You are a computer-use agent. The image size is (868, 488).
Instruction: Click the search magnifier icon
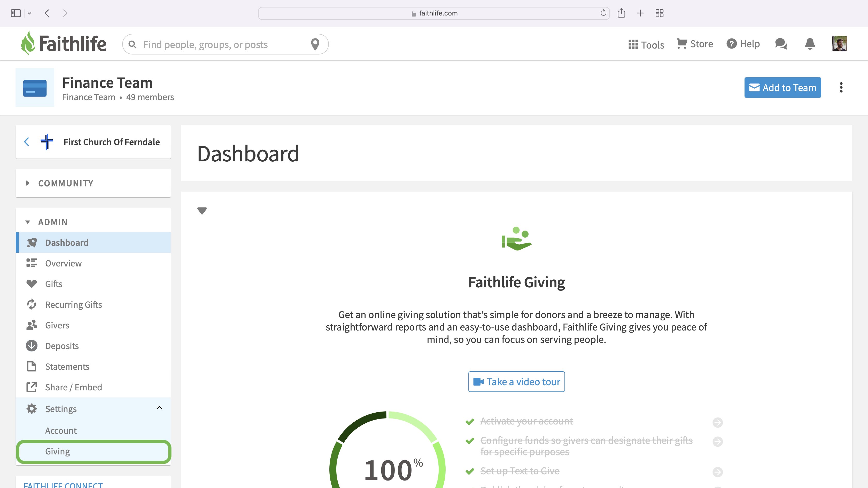[133, 44]
